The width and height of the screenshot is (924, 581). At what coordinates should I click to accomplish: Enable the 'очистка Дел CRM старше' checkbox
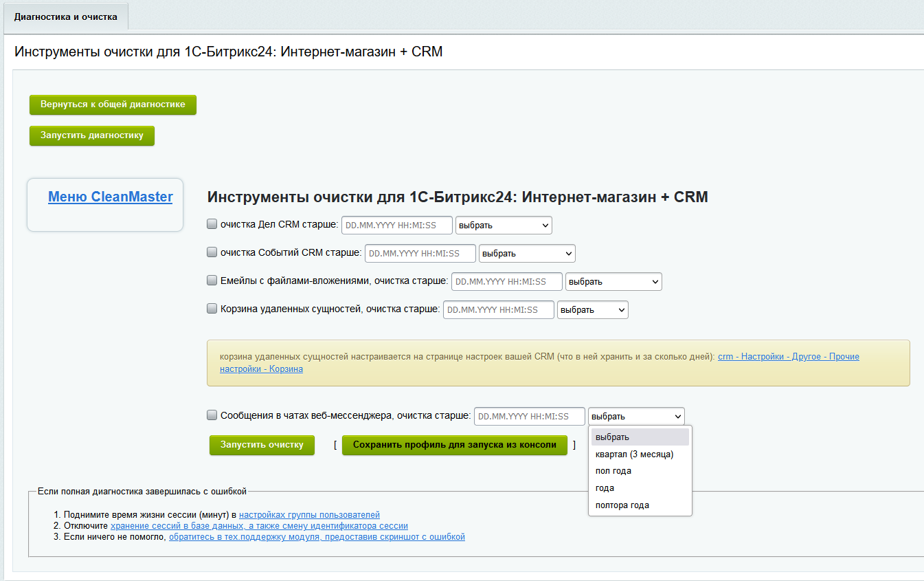[212, 224]
